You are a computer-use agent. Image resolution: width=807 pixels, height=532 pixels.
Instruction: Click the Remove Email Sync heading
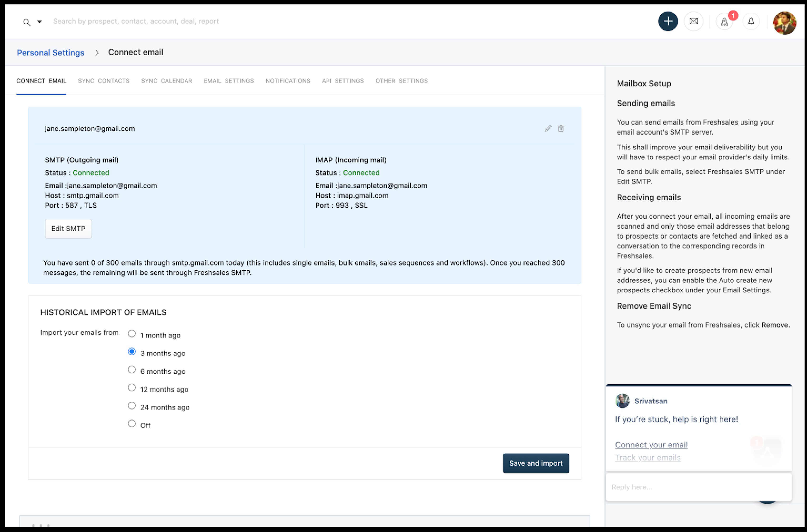[654, 306]
